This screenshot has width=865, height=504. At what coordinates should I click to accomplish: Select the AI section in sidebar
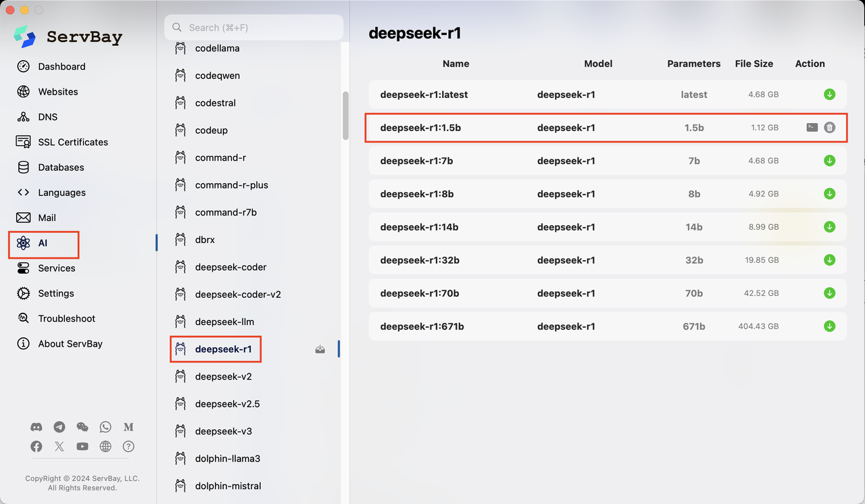click(43, 243)
